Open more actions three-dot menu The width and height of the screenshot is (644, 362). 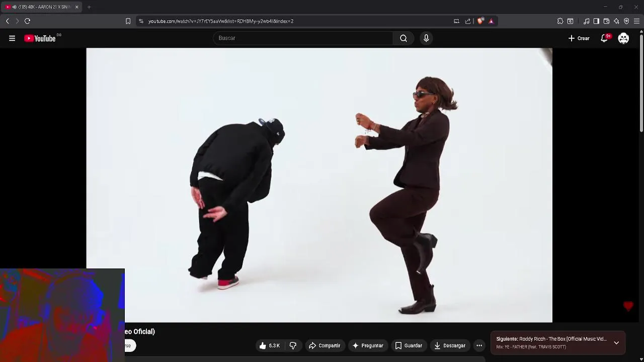[479, 345]
